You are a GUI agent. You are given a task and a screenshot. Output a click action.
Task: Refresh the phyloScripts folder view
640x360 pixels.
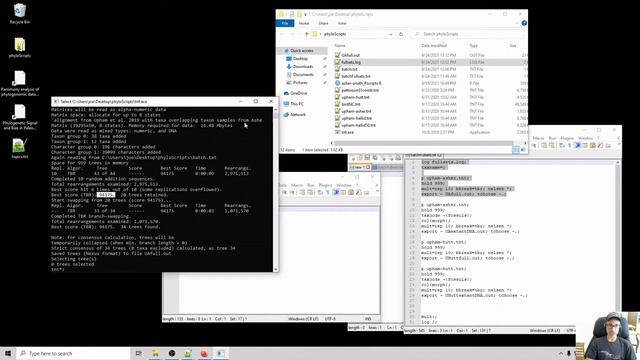pos(400,34)
